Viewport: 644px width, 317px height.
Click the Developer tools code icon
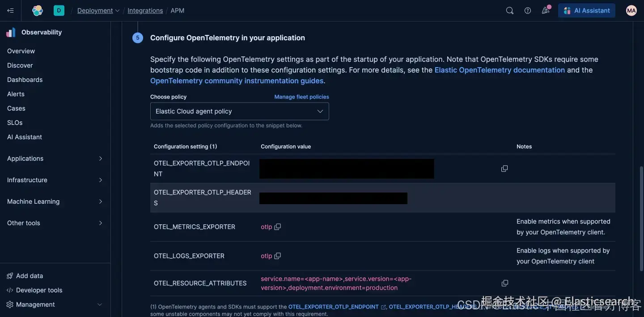pyautogui.click(x=10, y=290)
